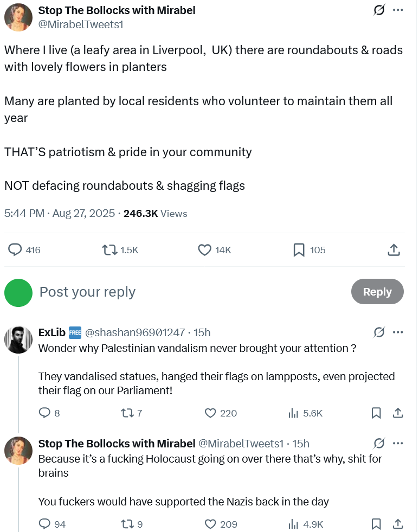Open the 246.3K Views analytics link
This screenshot has width=419, height=532.
(156, 214)
